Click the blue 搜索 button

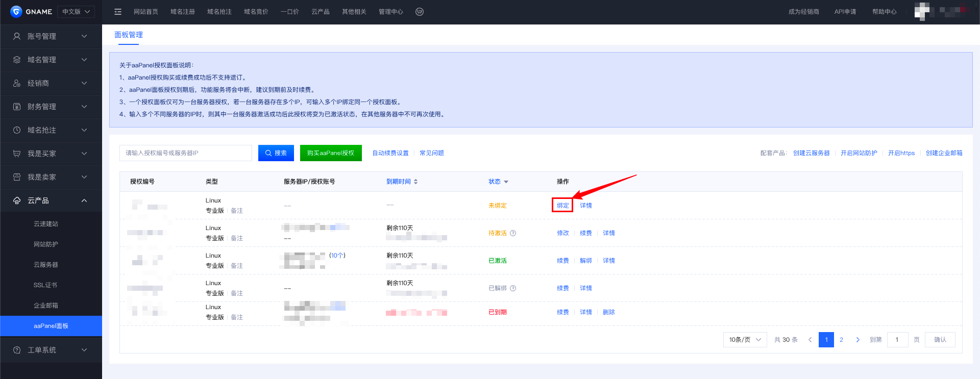click(276, 153)
